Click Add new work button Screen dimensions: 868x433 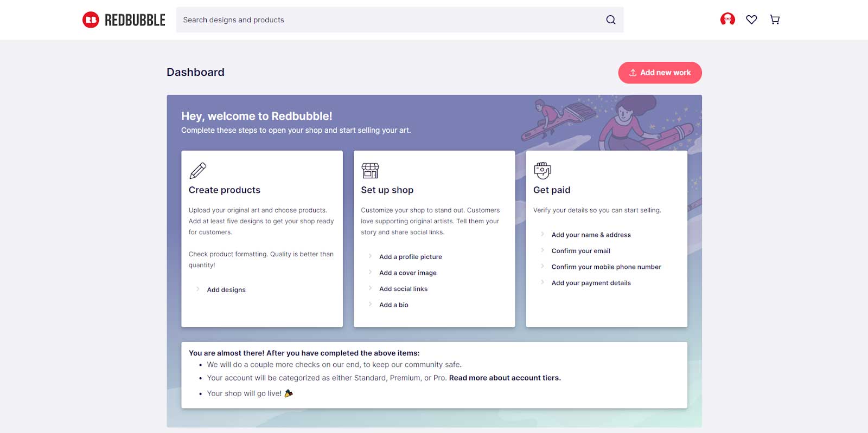pos(660,73)
